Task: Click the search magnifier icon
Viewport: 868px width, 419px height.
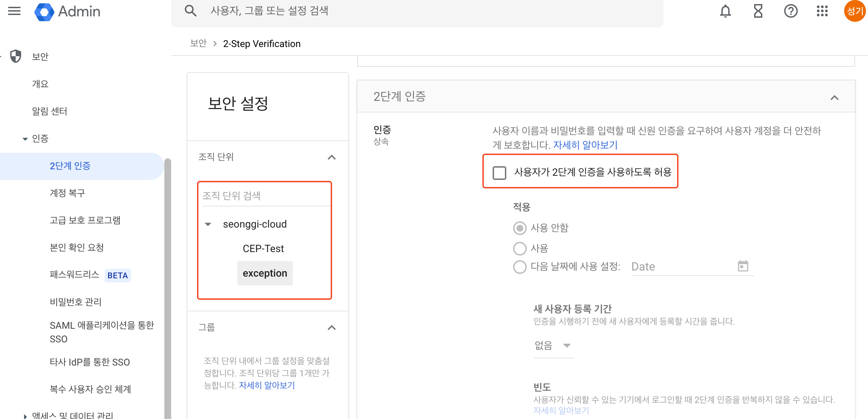Action: [191, 11]
